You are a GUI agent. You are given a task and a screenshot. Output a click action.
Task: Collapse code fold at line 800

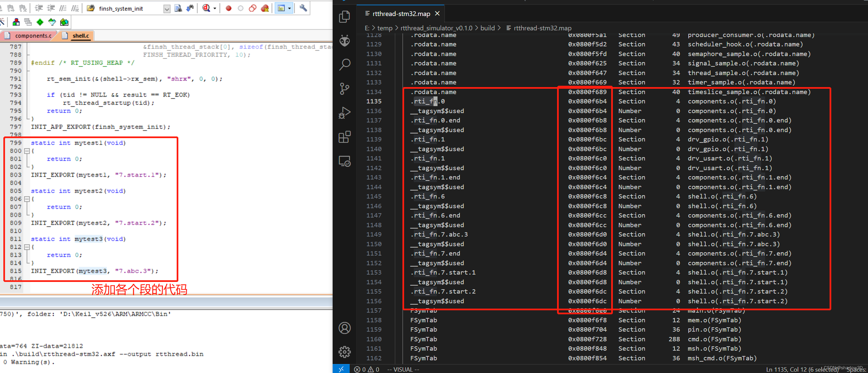click(x=27, y=151)
